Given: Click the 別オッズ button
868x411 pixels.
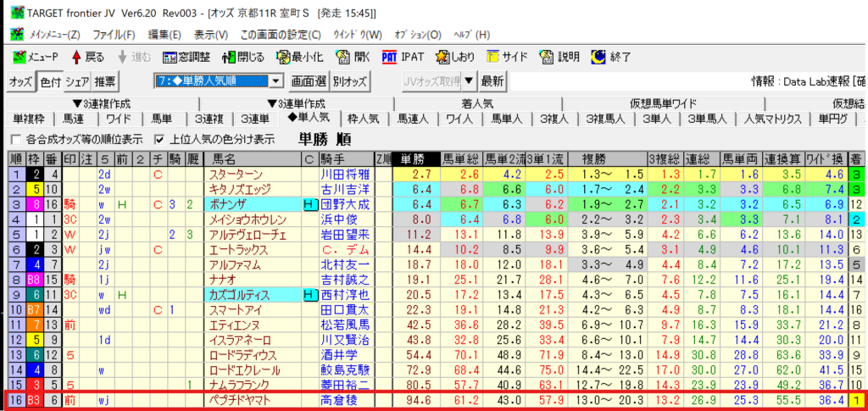Looking at the screenshot, I should [350, 81].
